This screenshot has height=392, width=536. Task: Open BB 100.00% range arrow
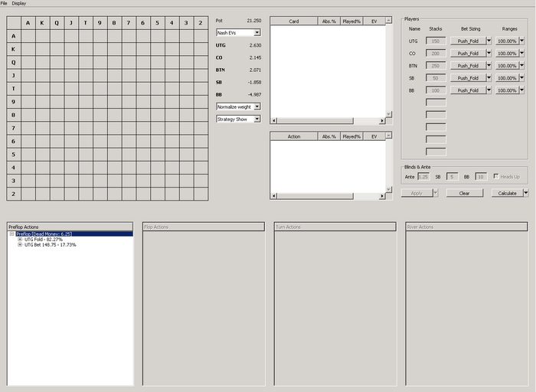tap(521, 90)
